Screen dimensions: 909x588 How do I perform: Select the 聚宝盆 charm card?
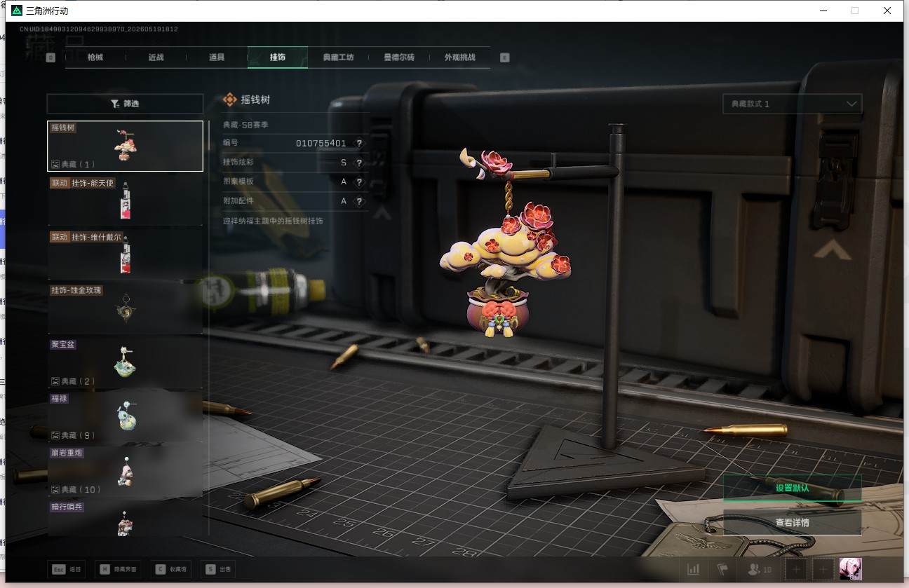[x=125, y=362]
